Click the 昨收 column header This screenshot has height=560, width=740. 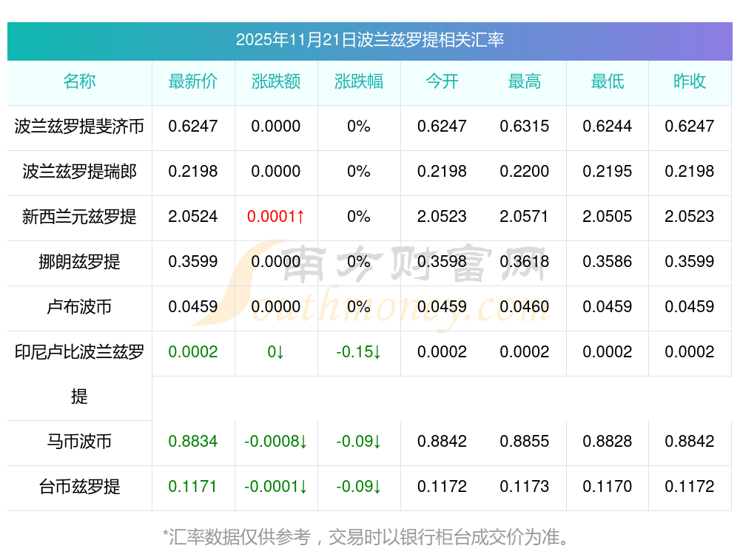pyautogui.click(x=690, y=81)
